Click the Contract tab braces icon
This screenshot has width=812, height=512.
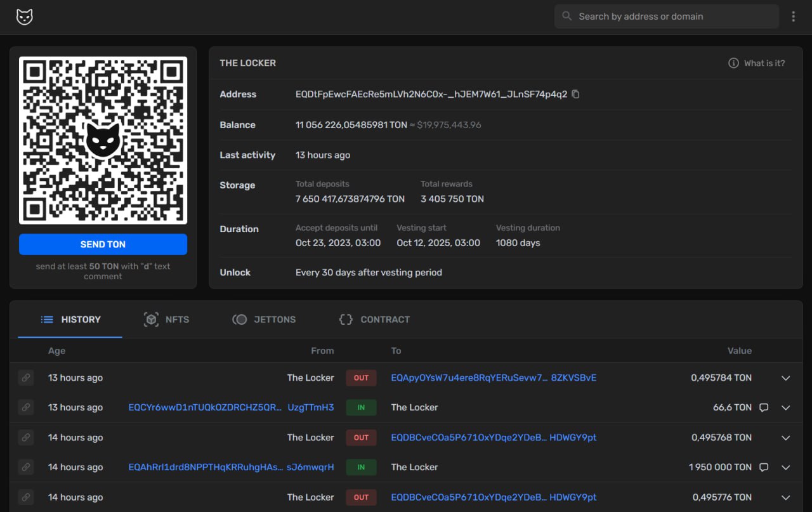pos(346,319)
